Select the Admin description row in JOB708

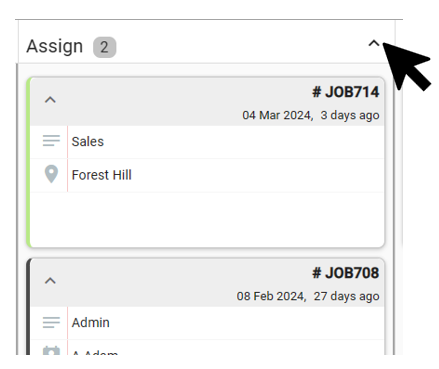click(207, 323)
